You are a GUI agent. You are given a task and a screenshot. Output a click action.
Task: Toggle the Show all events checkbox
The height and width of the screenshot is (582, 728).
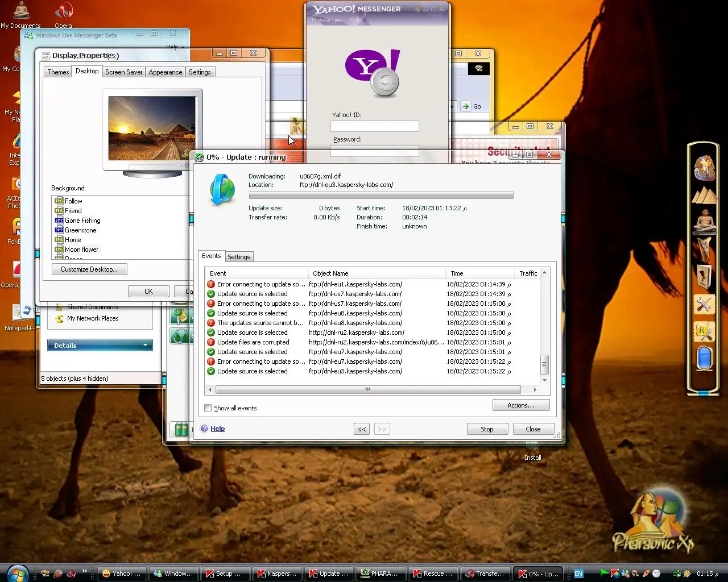coord(208,408)
